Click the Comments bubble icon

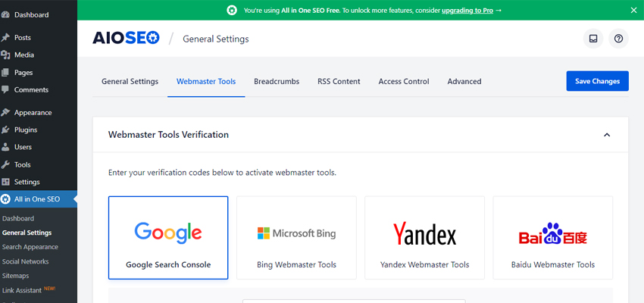[6, 89]
